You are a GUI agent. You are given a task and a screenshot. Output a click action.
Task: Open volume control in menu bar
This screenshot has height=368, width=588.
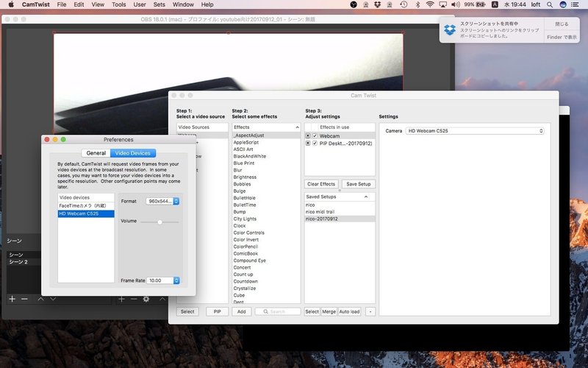[x=456, y=4]
